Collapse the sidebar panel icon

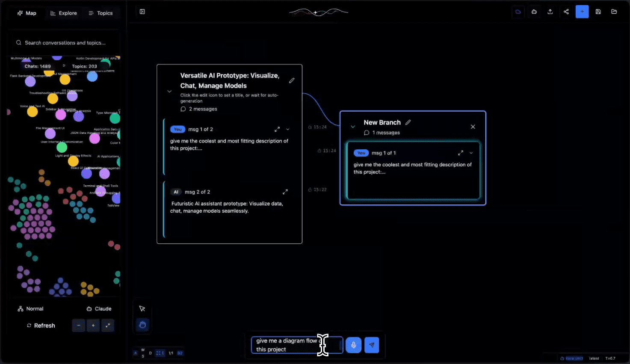142,12
